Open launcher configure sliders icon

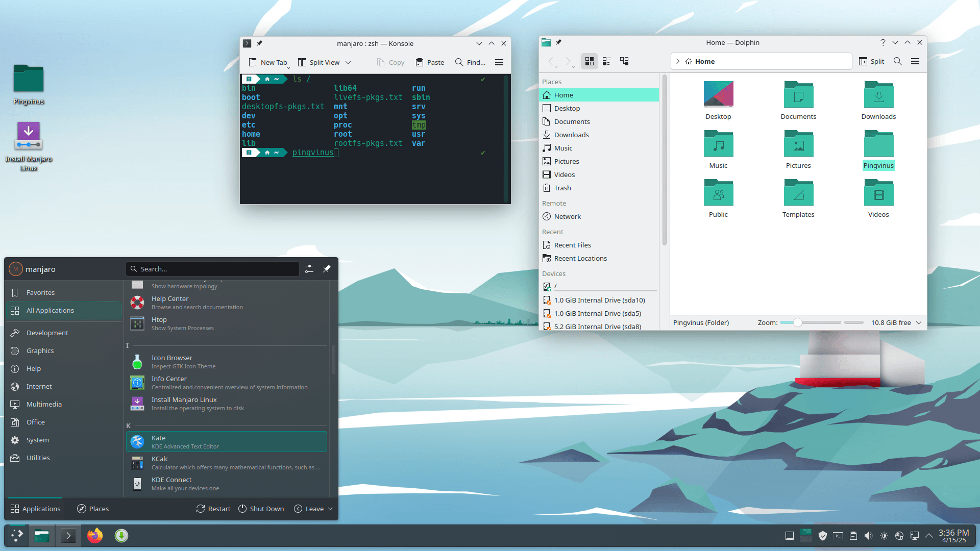(309, 269)
